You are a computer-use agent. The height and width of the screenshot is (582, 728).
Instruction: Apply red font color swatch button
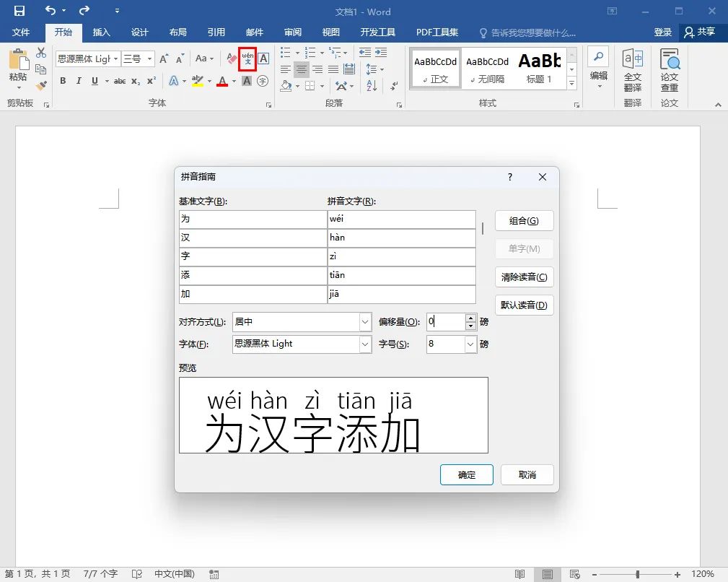[222, 82]
